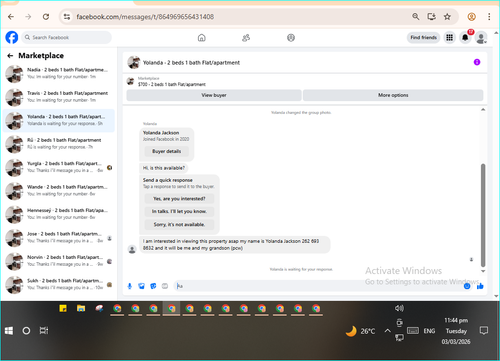The height and width of the screenshot is (361, 500).
Task: Open browser zoom magnifier icon in address bar
Action: coord(416,17)
